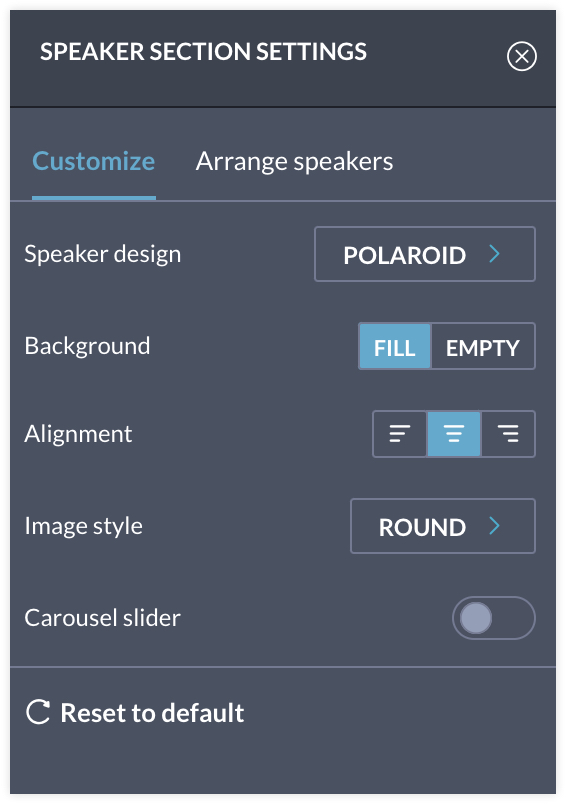Click the Speaker design label
566x804 pixels.
103,254
